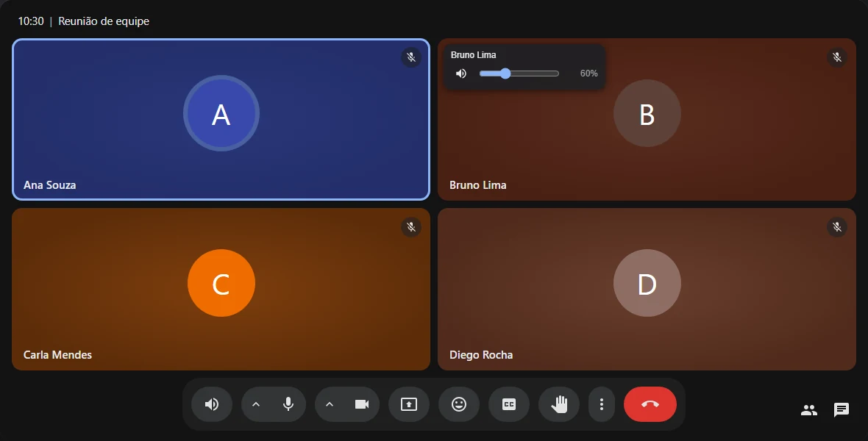Start screen sharing with present button
The width and height of the screenshot is (868, 441).
pyautogui.click(x=409, y=404)
